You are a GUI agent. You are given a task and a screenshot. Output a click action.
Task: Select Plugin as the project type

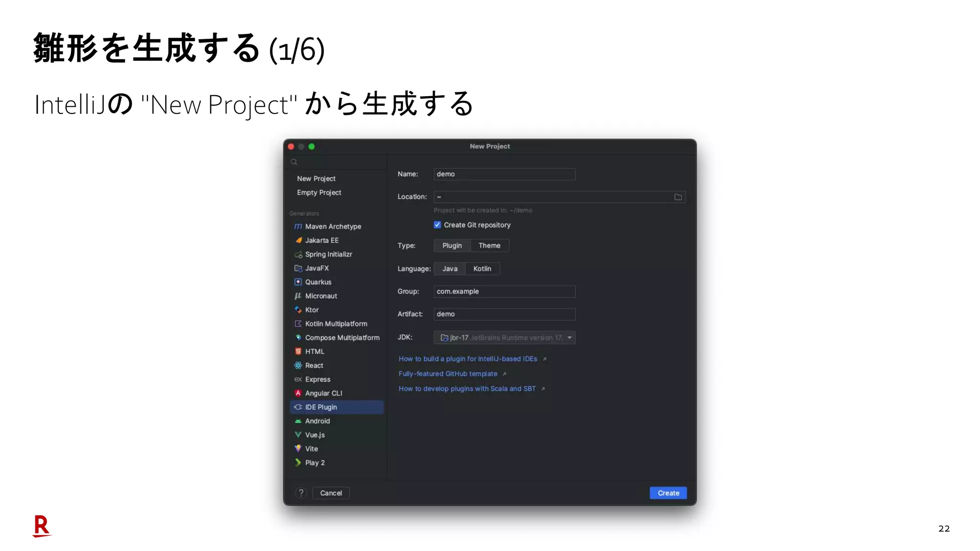click(x=452, y=246)
